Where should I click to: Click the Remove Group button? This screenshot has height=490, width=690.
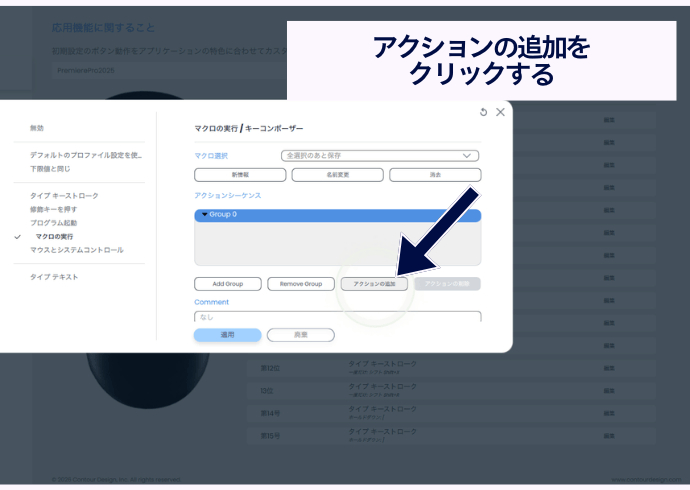[301, 284]
